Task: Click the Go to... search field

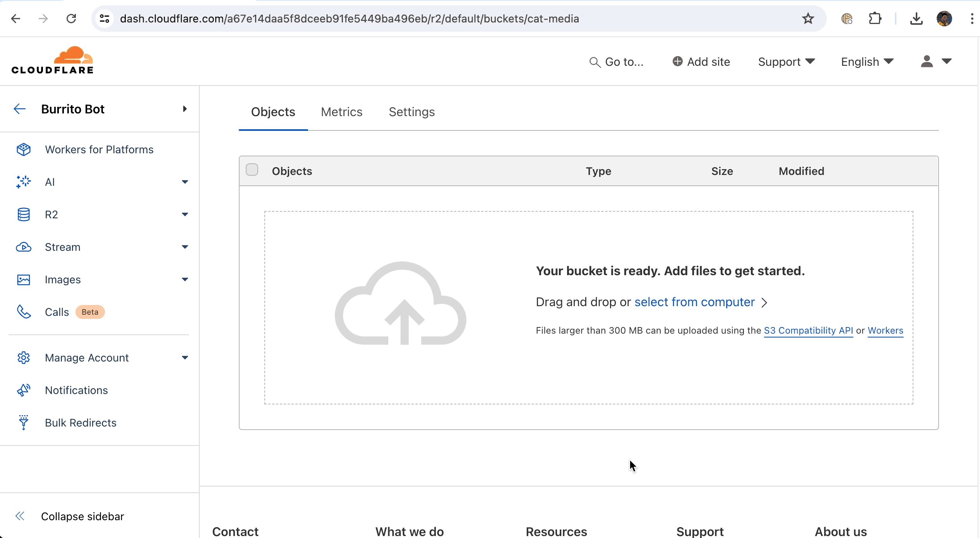Action: pos(617,62)
